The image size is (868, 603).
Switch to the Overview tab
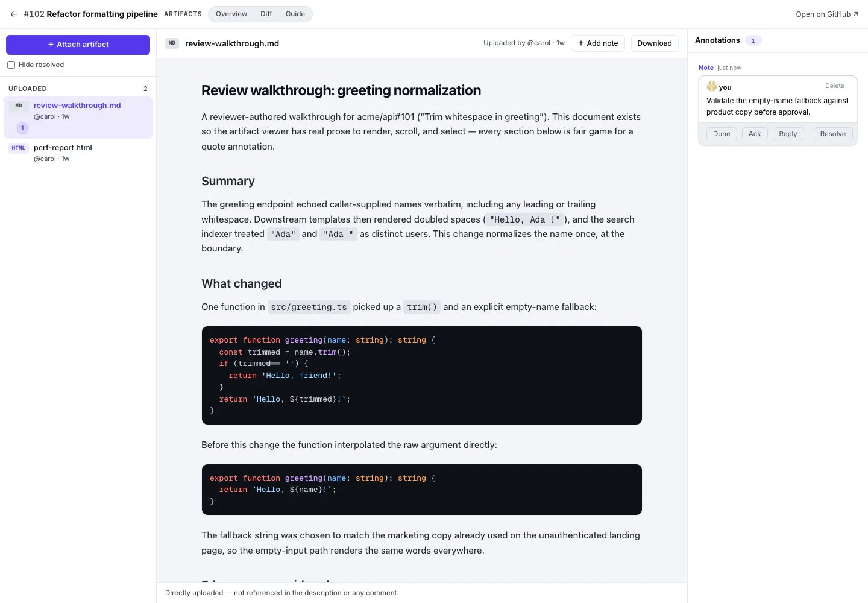point(231,14)
